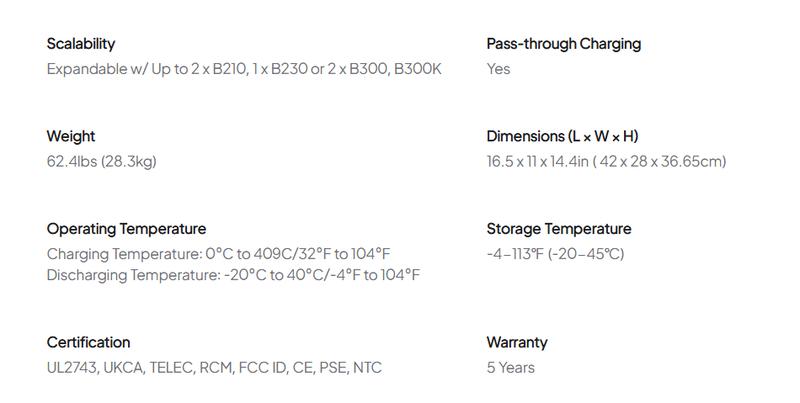Click the Certification heading
The width and height of the screenshot is (800, 403).
tap(88, 342)
